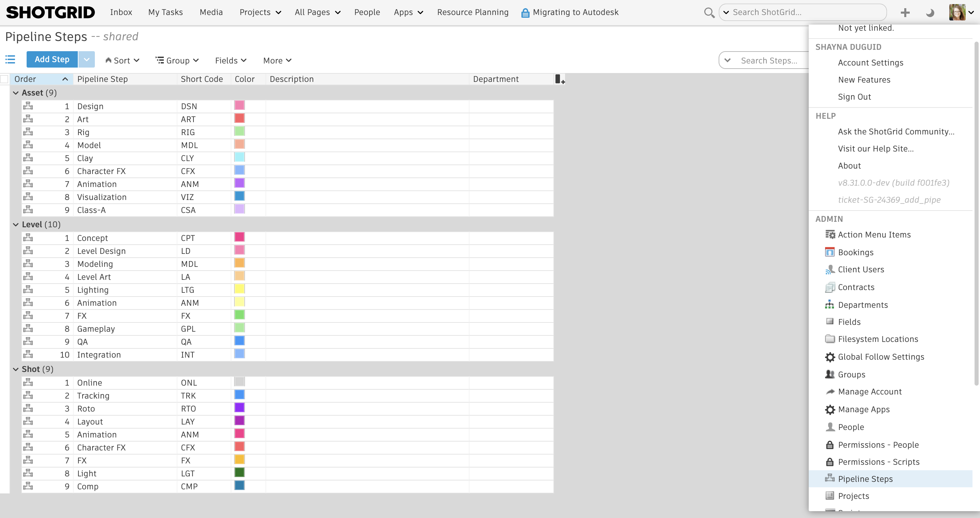Click the Permissions - People admin item
The height and width of the screenshot is (518, 980).
pyautogui.click(x=878, y=444)
